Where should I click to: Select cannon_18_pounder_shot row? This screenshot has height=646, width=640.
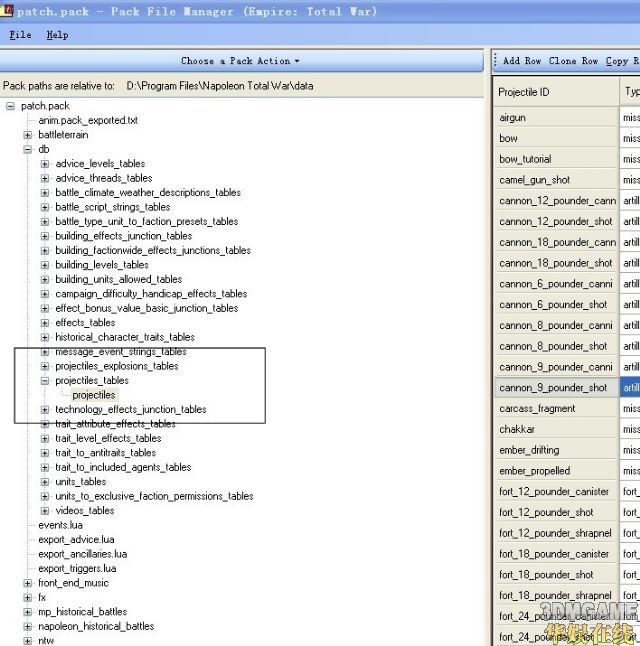click(556, 263)
